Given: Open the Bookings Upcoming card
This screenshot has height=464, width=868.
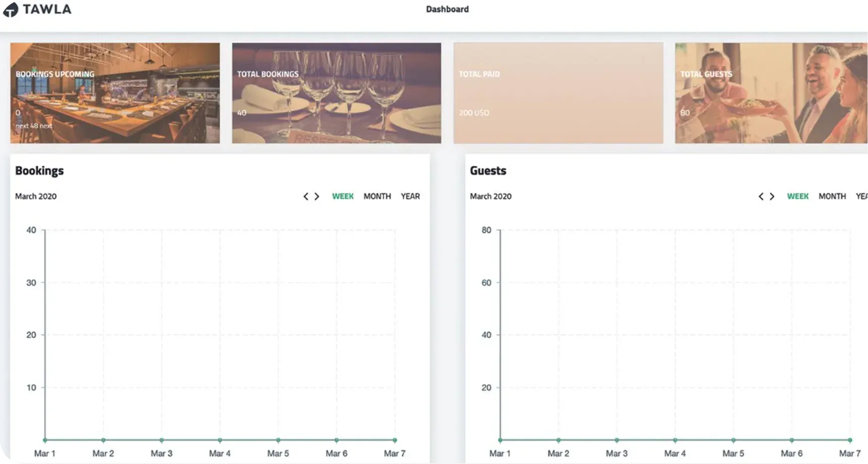Looking at the screenshot, I should click(x=115, y=93).
